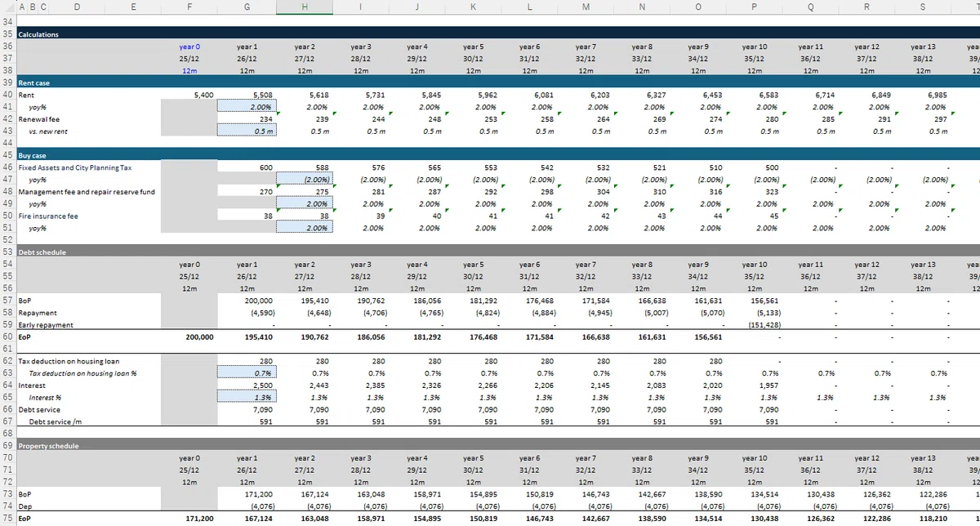Image resolution: width=980 pixels, height=526 pixels.
Task: Select the rent value 6,081 for year 6
Action: click(x=529, y=95)
